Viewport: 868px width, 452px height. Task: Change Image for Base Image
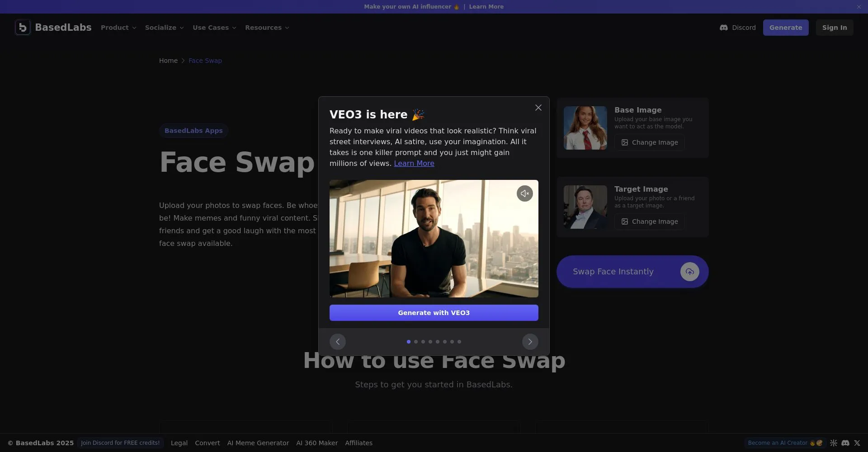point(649,142)
